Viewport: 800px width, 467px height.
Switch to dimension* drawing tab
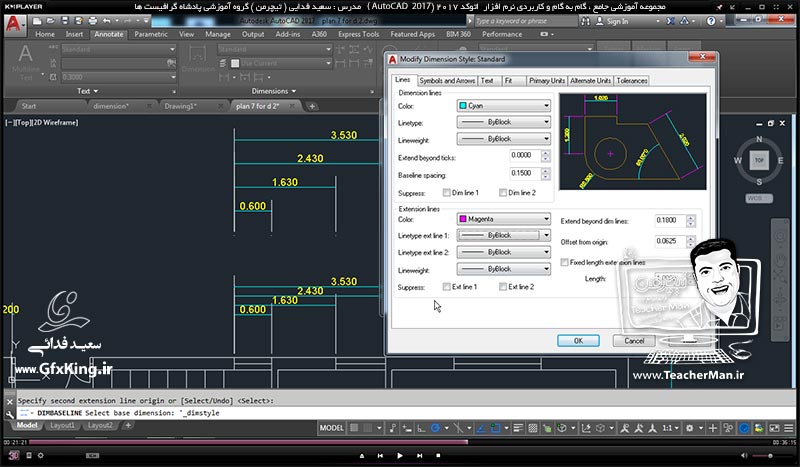click(x=111, y=106)
